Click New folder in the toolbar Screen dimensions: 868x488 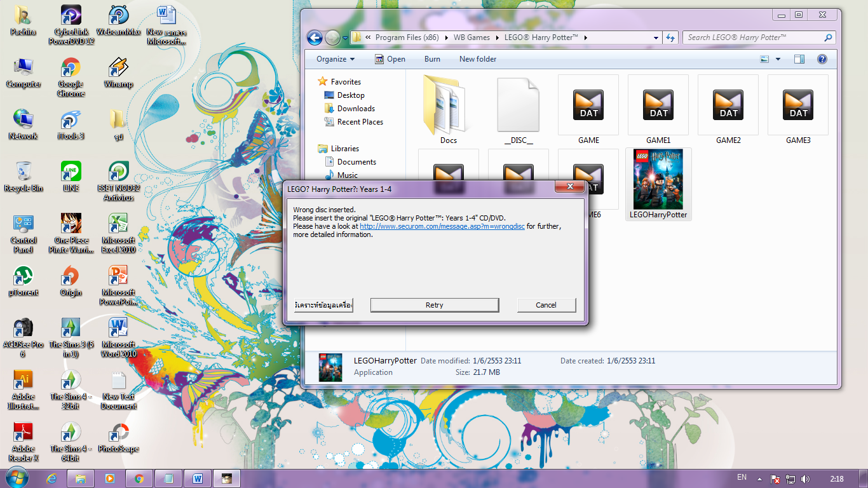[x=478, y=59]
